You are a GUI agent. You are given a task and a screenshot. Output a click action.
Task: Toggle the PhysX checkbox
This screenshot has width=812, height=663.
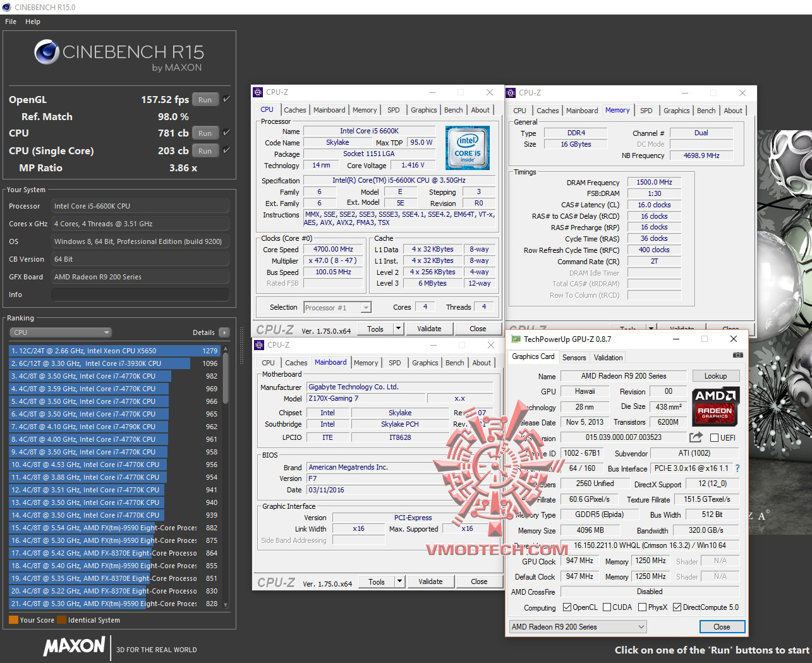(642, 607)
